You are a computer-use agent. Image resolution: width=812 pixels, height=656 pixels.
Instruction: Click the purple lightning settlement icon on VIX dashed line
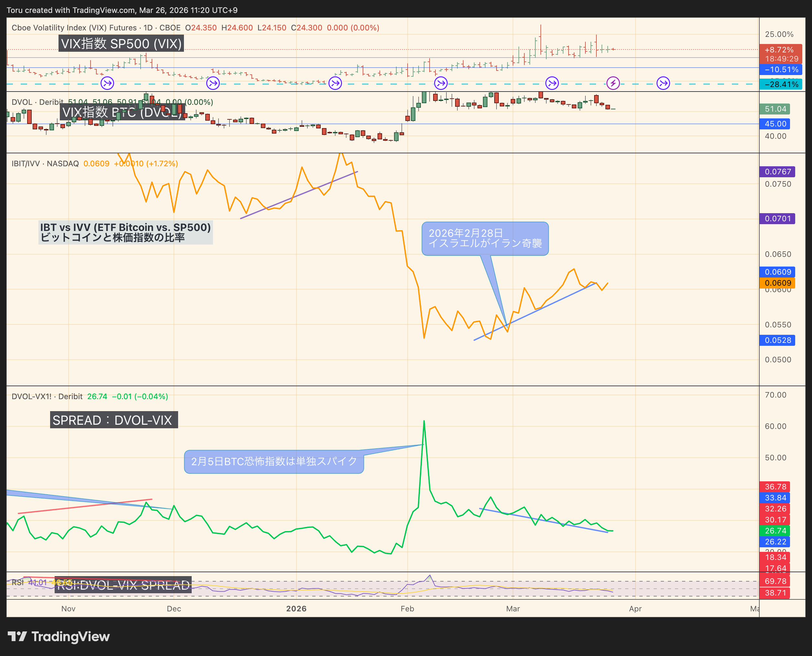coord(613,82)
